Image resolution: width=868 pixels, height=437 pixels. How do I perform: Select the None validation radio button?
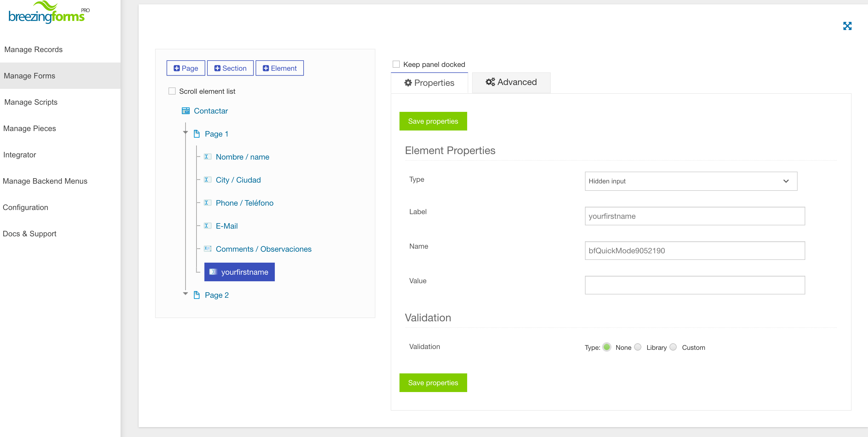(607, 347)
